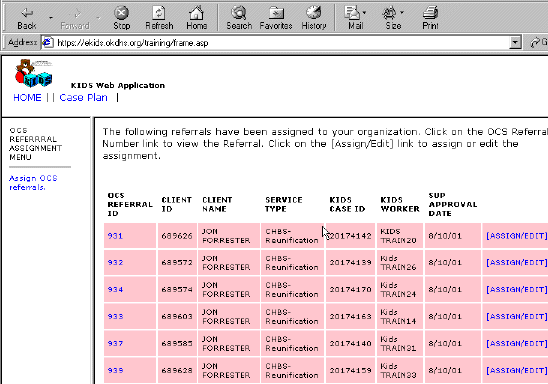Viewport: 548px width, 384px height.
Task: Open the Favorites pane
Action: (x=276, y=18)
